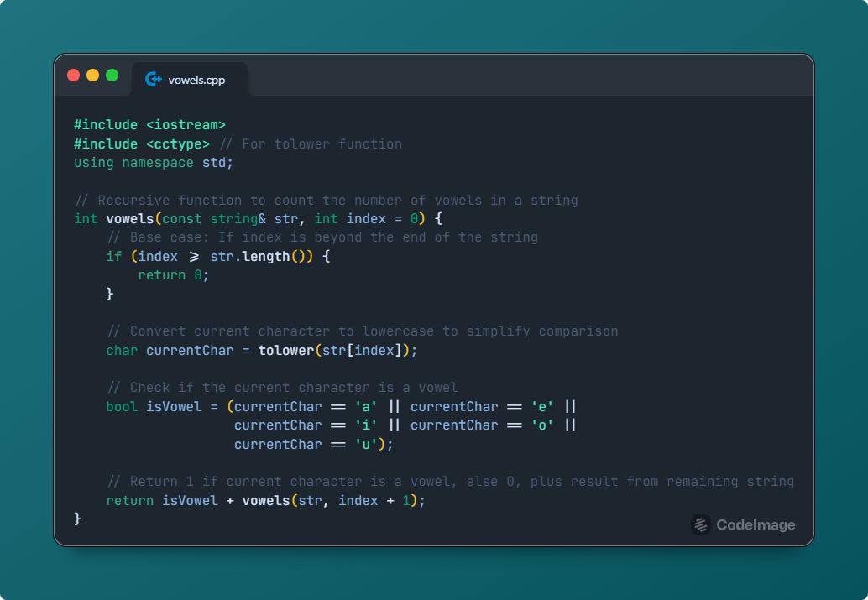Click the '// Base case' comment line
Image resolution: width=868 pixels, height=600 pixels.
click(322, 237)
